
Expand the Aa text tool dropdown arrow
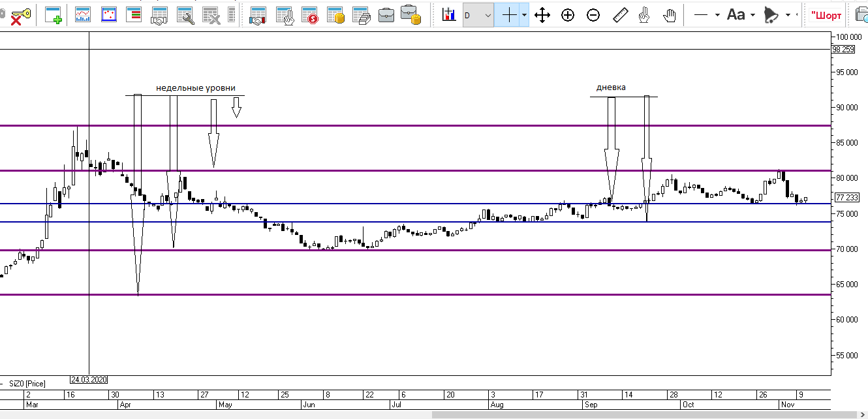point(752,15)
